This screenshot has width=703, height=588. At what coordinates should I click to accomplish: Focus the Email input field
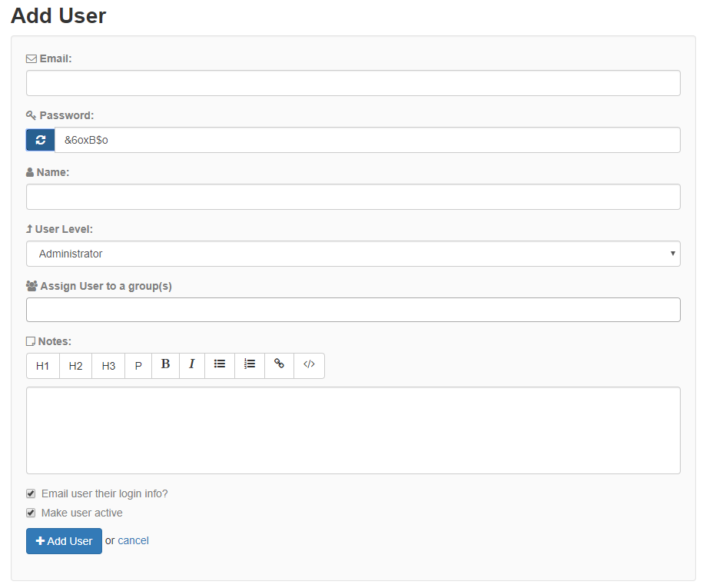click(x=353, y=83)
